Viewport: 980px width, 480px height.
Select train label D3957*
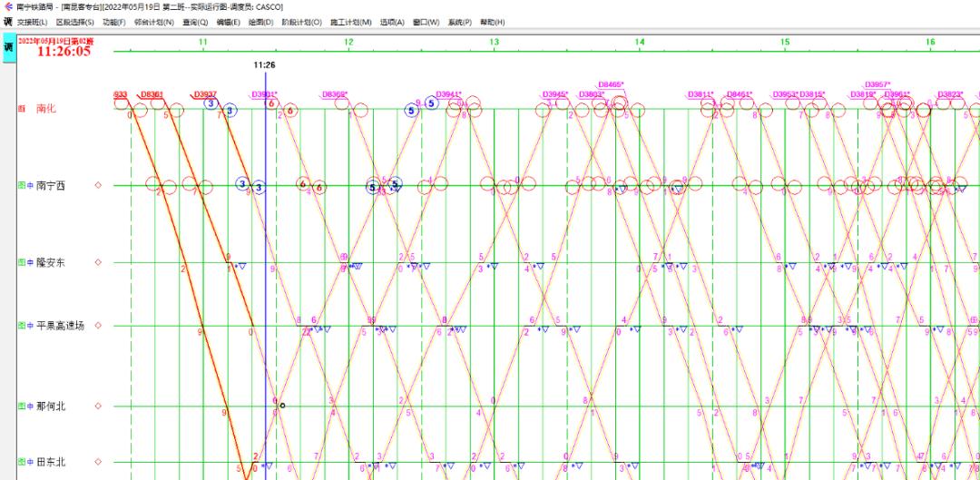tap(877, 84)
